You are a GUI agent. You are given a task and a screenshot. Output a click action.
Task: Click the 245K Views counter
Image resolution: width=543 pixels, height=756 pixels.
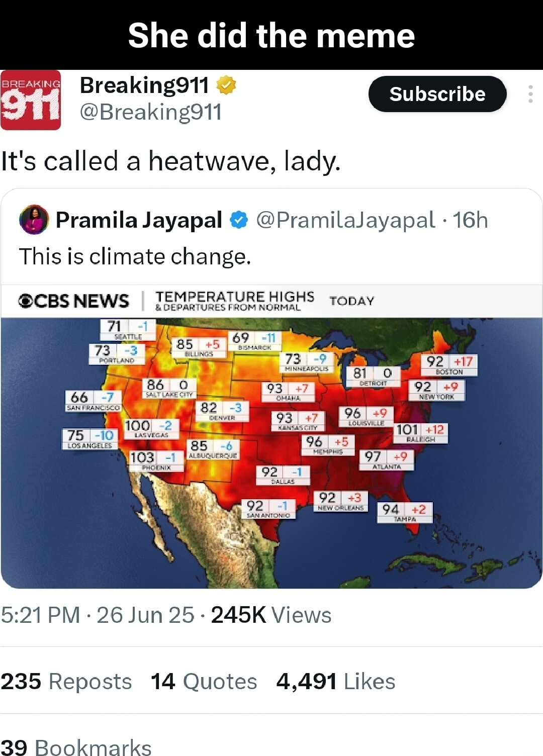tap(271, 615)
